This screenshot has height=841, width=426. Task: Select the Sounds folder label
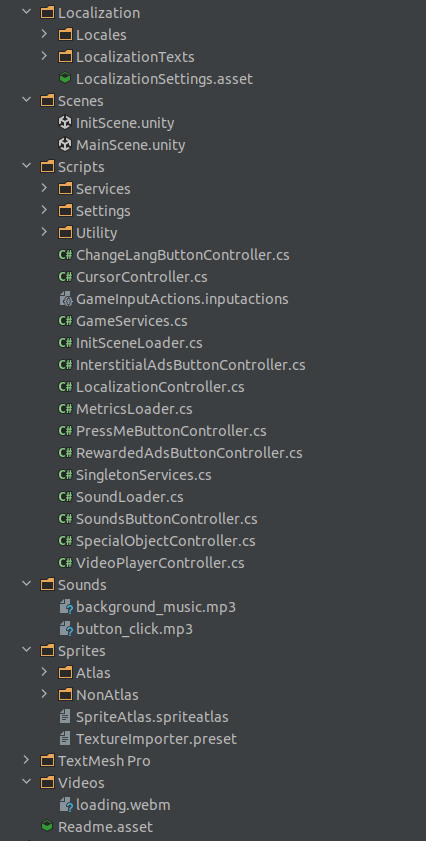click(x=82, y=585)
